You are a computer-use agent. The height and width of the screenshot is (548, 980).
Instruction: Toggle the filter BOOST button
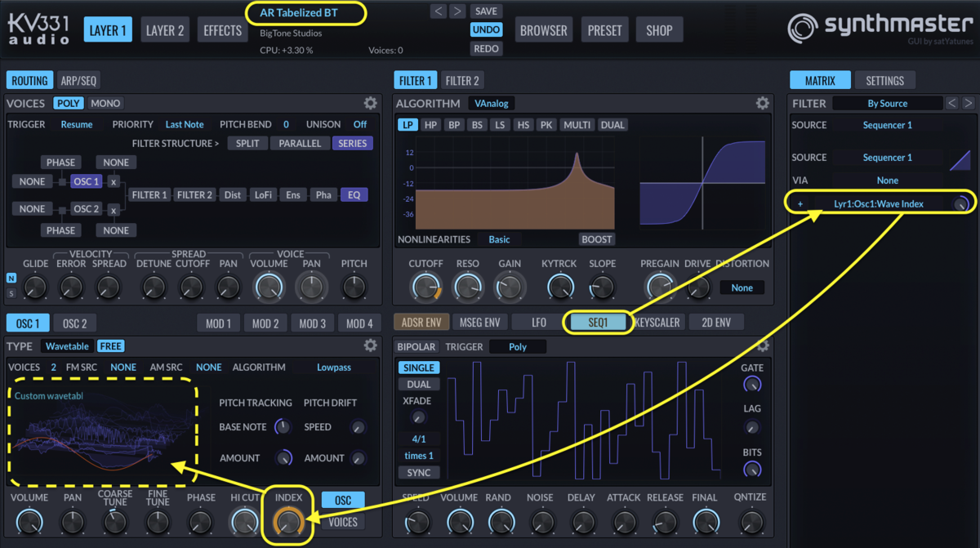tap(597, 239)
